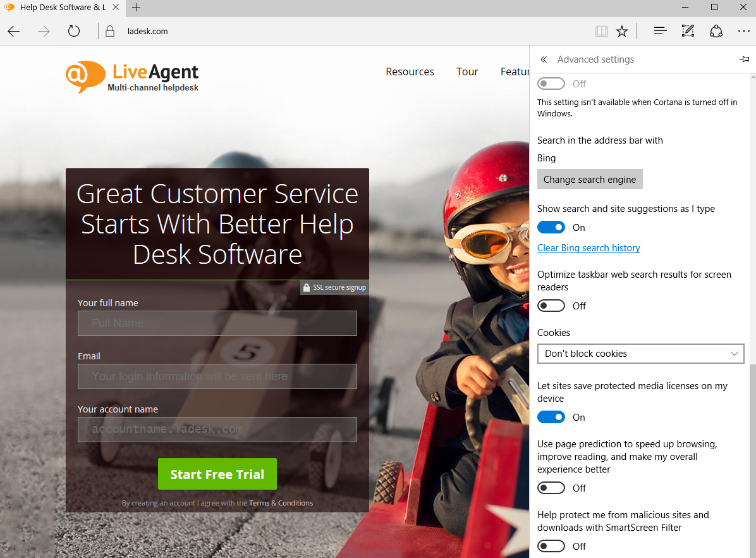Pin the Advanced settings pane

(x=744, y=59)
